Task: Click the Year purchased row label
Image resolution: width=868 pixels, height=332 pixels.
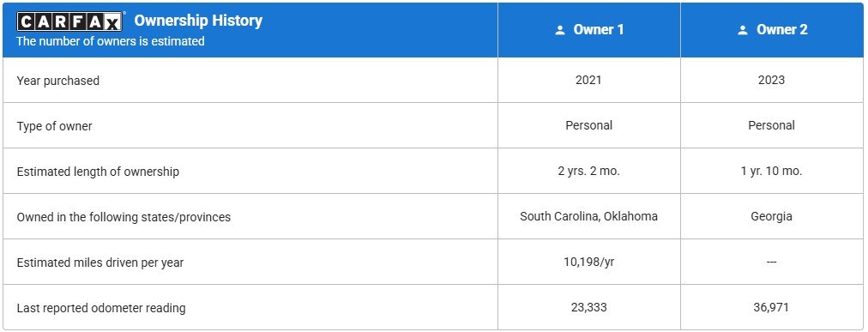Action: (58, 81)
